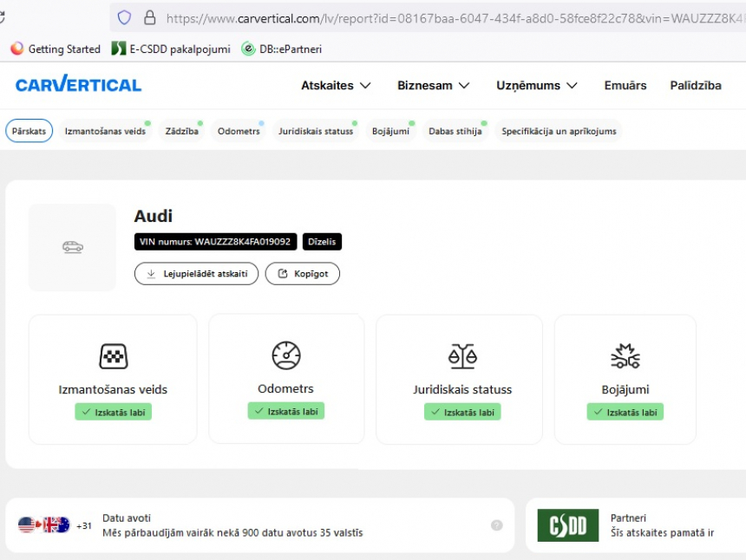Viewport: 746px width, 560px height.
Task: Click the car placeholder image icon
Action: [73, 247]
